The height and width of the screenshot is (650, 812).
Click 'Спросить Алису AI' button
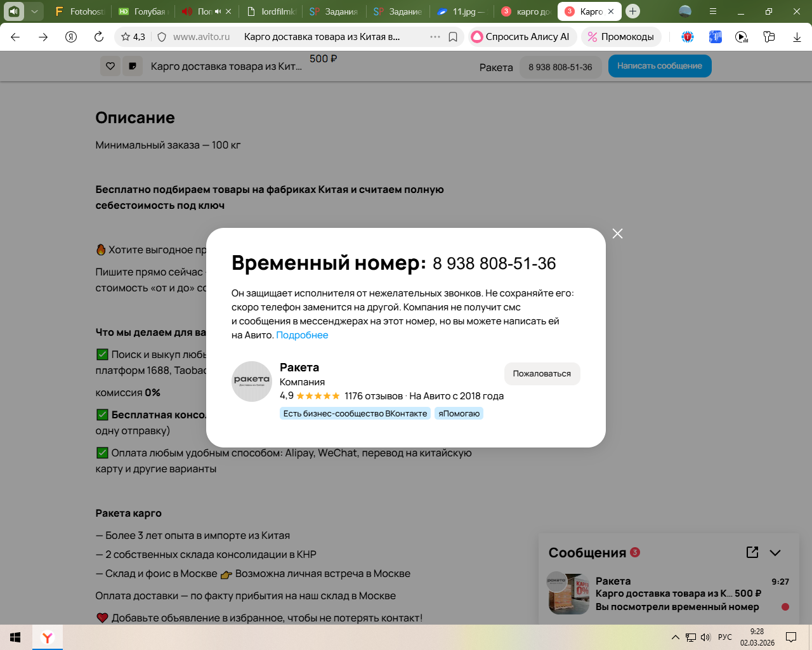coord(523,37)
